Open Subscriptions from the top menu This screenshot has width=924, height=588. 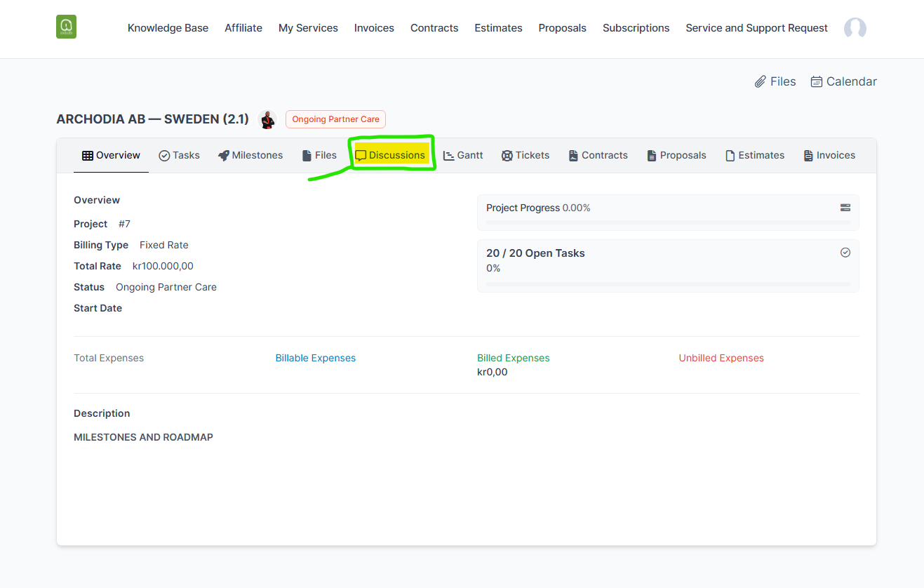coord(636,28)
